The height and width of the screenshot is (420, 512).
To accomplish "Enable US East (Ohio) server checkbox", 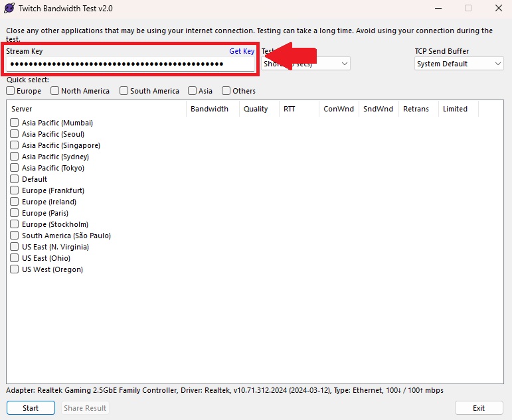I will (15, 258).
